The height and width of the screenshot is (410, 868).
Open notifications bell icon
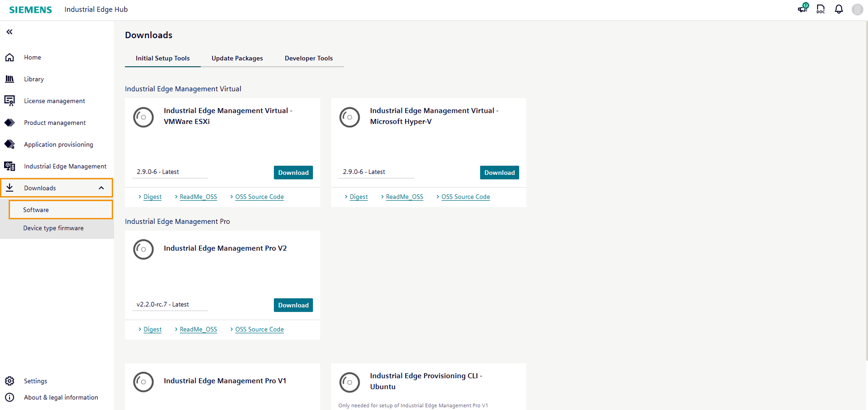pos(839,9)
